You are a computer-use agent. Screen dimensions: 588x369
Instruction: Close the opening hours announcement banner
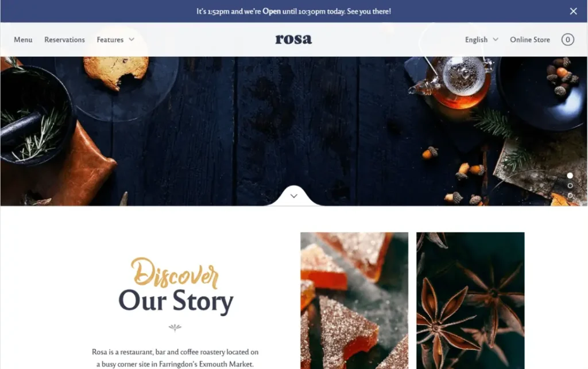(x=573, y=11)
